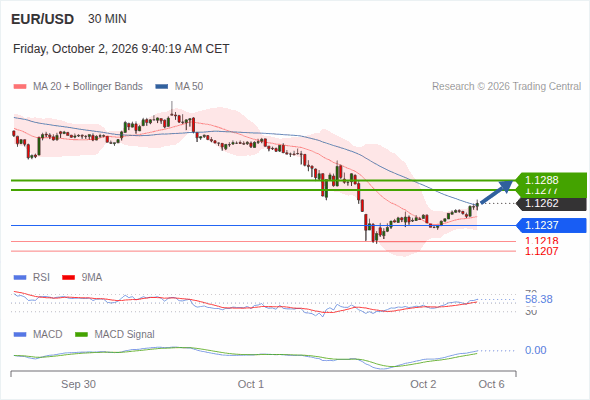Click the 0.00 MACD value

tap(535, 350)
